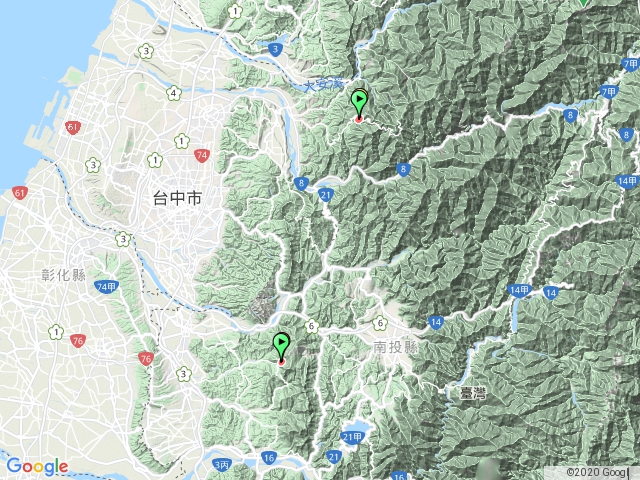Select the 彰化縣 county label
Viewport: 640px width, 480px height.
coord(64,275)
